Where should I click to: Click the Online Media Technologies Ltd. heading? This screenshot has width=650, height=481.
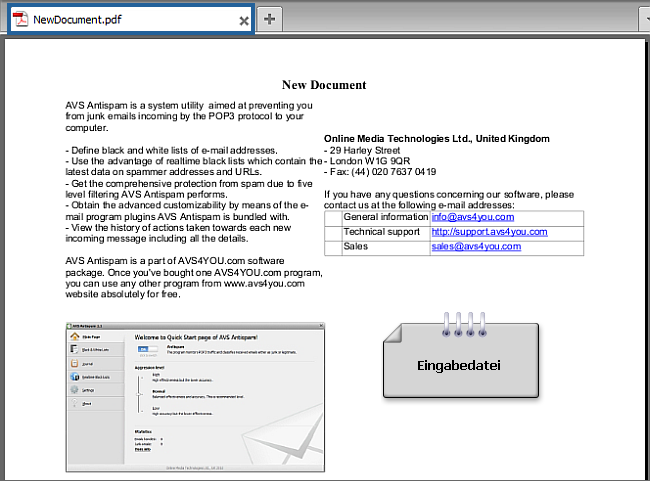pyautogui.click(x=437, y=138)
